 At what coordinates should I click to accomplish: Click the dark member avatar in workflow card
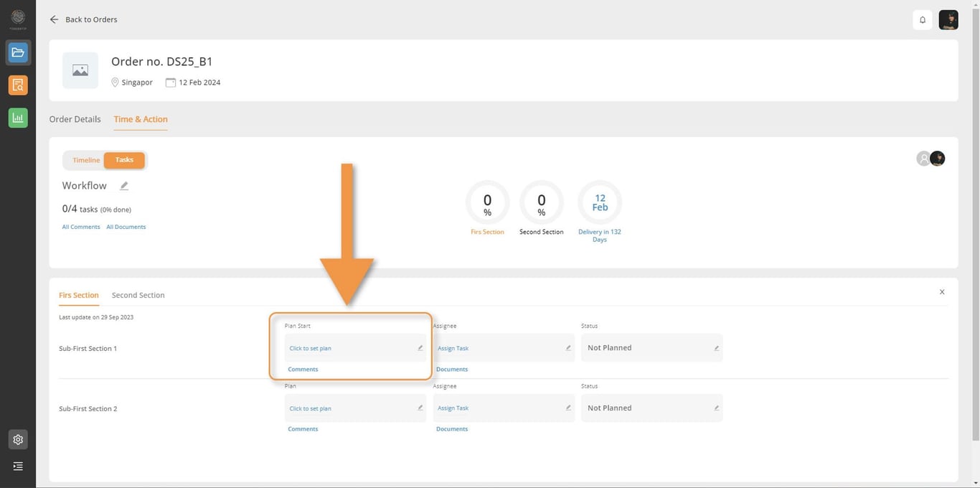pyautogui.click(x=937, y=159)
